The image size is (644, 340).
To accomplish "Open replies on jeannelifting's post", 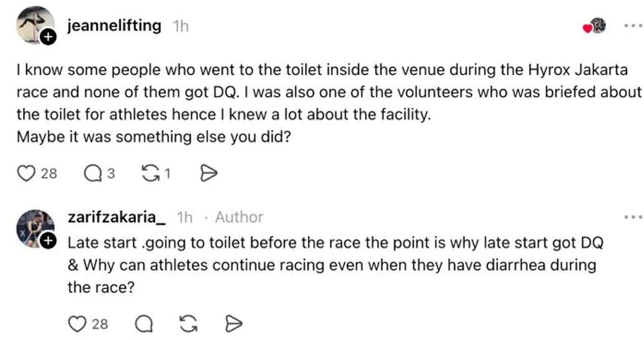I will [93, 173].
